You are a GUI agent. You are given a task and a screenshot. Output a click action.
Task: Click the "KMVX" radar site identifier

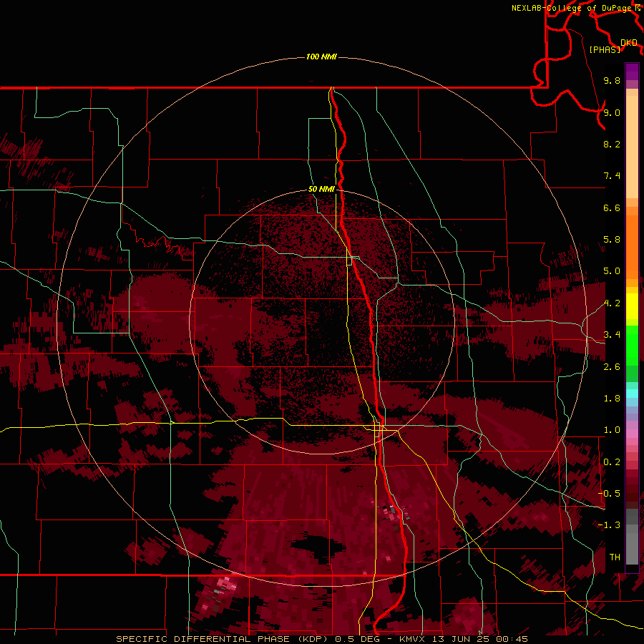[412, 639]
